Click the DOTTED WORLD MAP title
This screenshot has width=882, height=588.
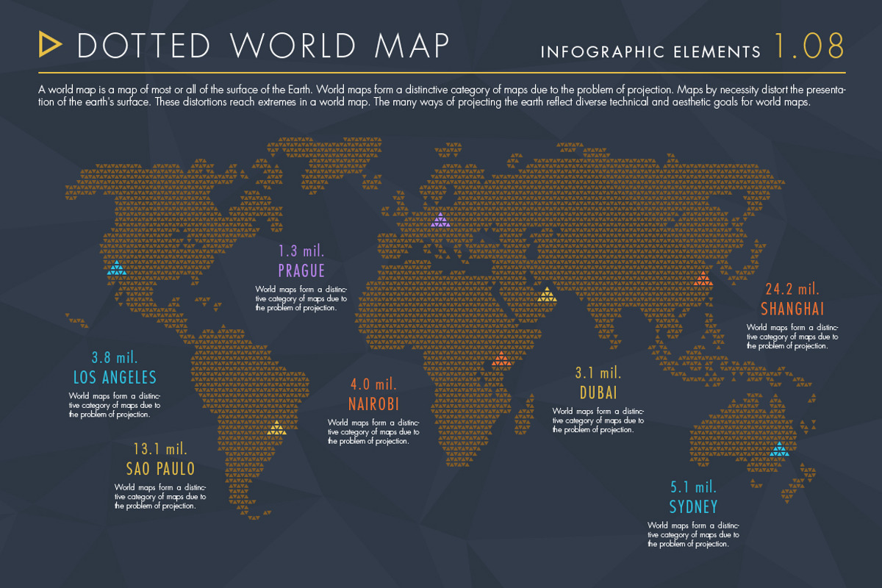[x=263, y=46]
